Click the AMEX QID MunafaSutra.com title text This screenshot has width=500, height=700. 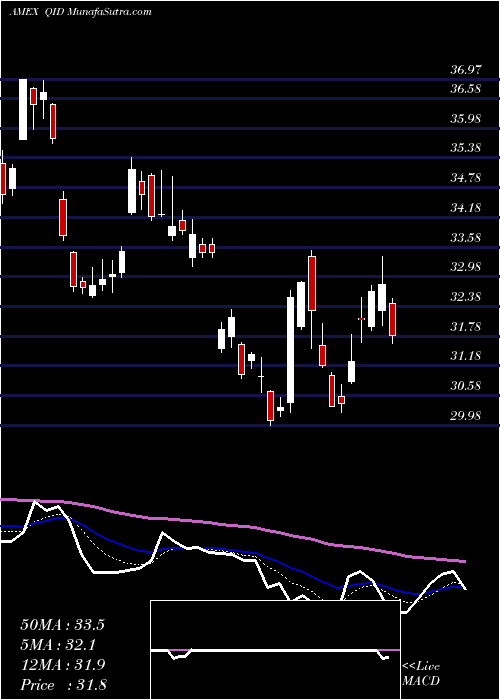pos(80,12)
